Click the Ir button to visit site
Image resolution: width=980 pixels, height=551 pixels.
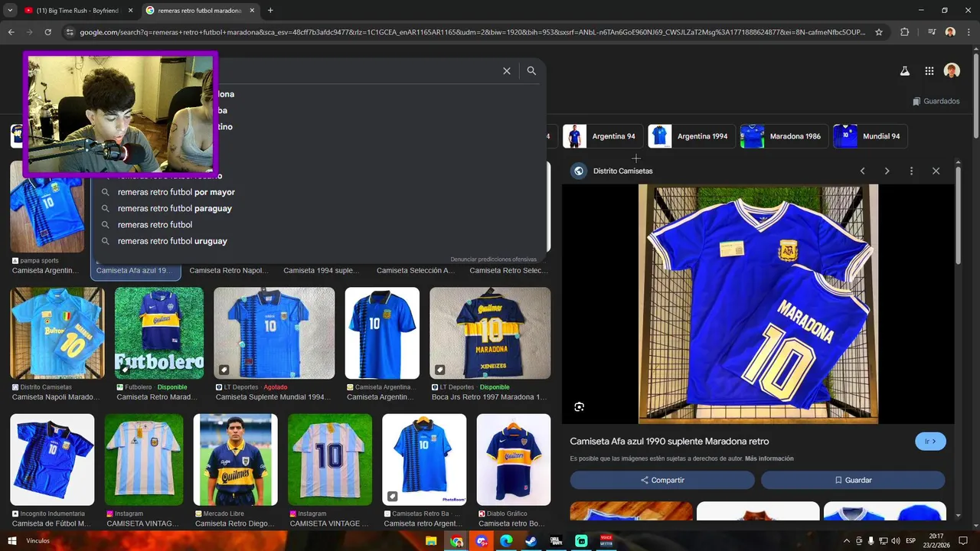pyautogui.click(x=930, y=442)
